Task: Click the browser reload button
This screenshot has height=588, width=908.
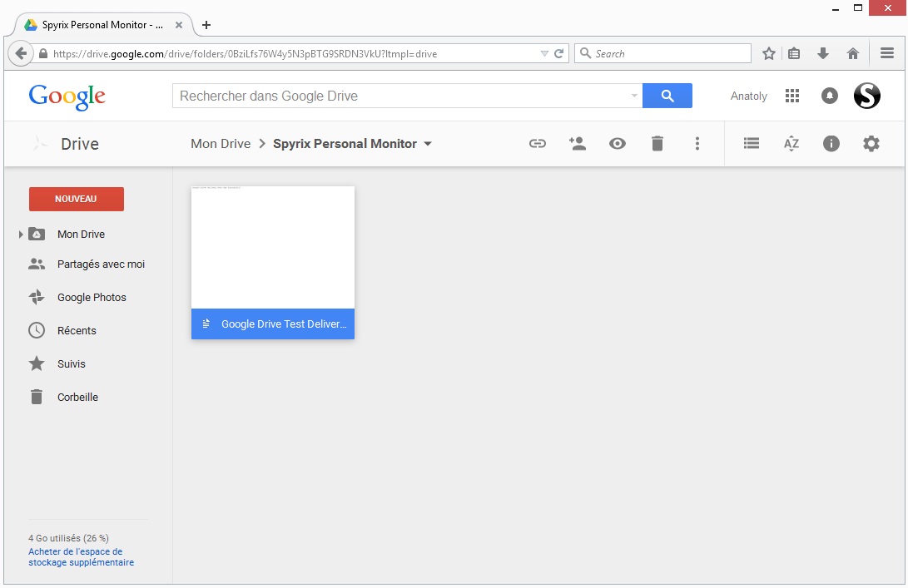Action: 558,54
